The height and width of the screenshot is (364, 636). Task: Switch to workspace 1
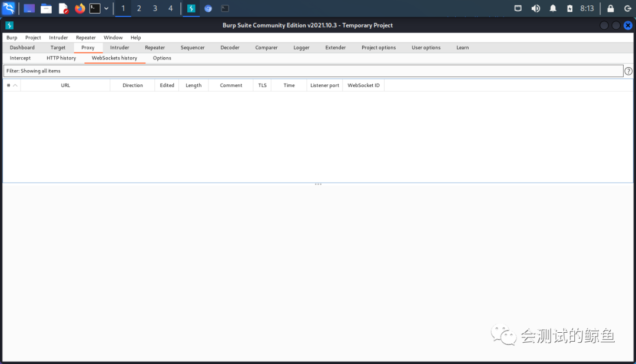123,8
